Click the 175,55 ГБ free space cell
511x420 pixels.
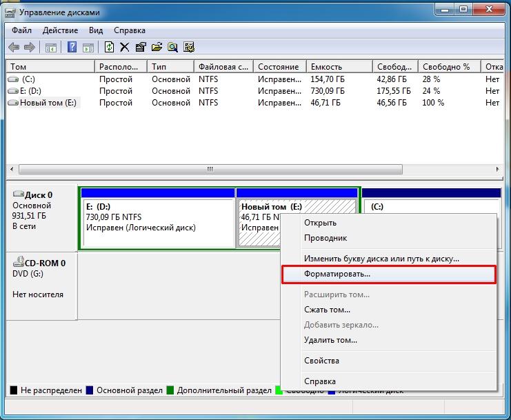click(394, 91)
